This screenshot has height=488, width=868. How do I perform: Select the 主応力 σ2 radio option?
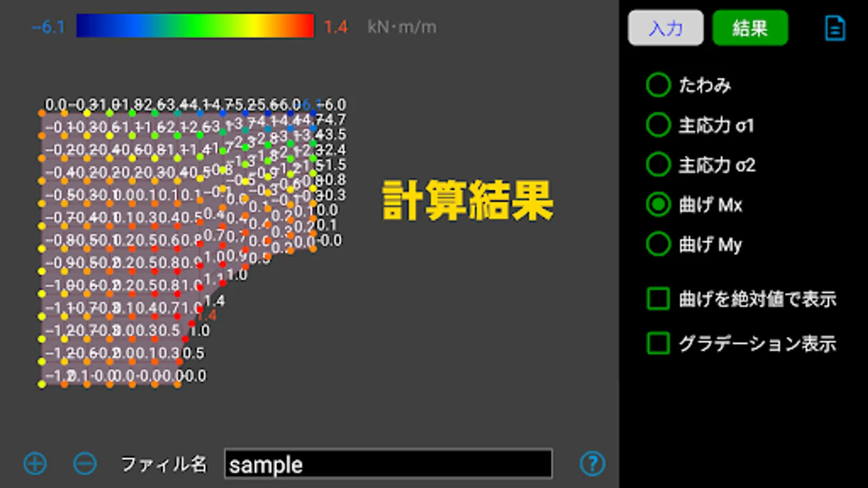659,164
